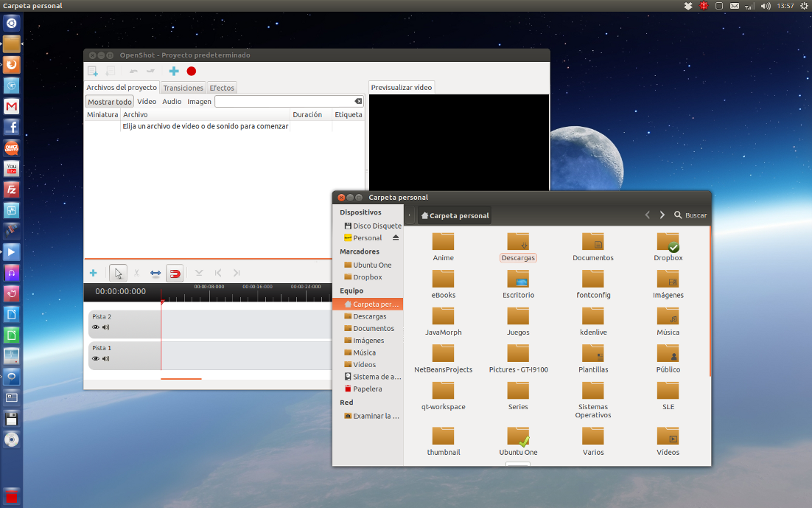Select the Anime folder icon
Viewport: 812px width, 508px height.
pyautogui.click(x=444, y=242)
